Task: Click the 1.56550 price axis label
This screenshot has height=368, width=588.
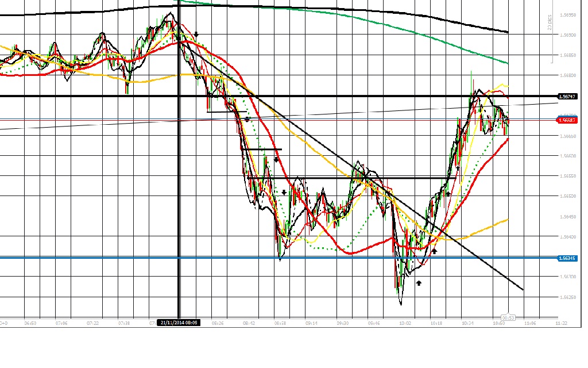Action: click(567, 176)
